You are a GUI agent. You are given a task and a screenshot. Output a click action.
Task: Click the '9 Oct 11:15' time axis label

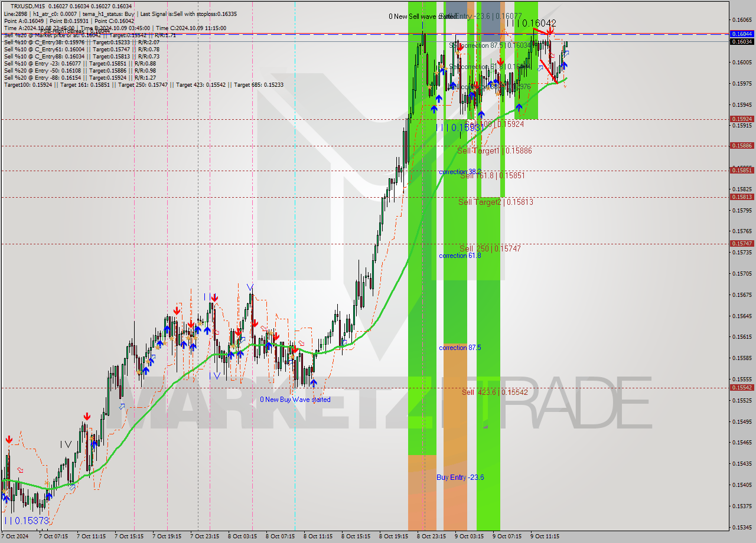pyautogui.click(x=545, y=537)
